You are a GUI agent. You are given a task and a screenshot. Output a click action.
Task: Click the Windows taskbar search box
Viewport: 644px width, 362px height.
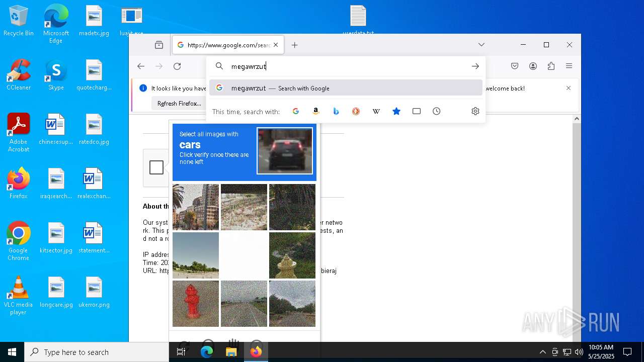pos(97,352)
